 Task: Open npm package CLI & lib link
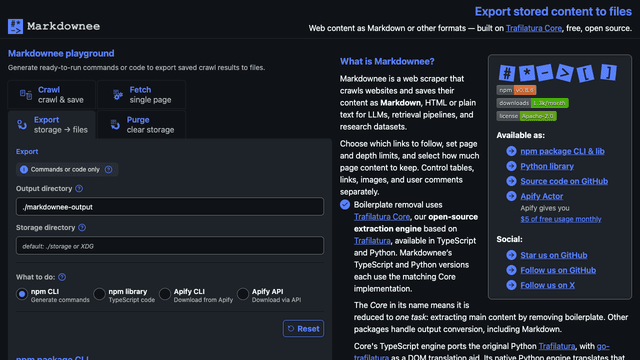[x=562, y=151]
